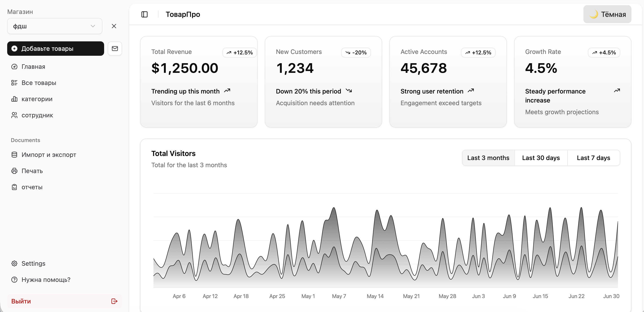This screenshot has width=644, height=312.
Task: Click the Добавьте товары button
Action: 55,49
